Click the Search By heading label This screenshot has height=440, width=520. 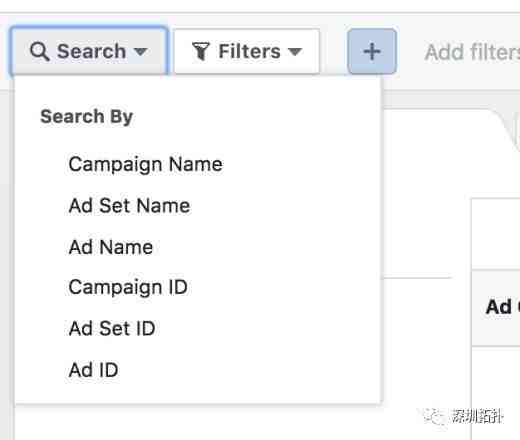(x=87, y=117)
